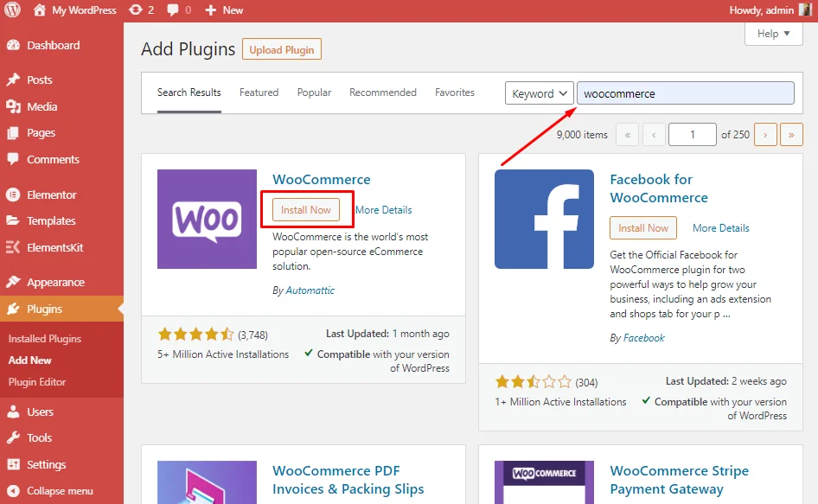Image resolution: width=818 pixels, height=504 pixels.
Task: Go to the next page of results
Action: (x=765, y=135)
